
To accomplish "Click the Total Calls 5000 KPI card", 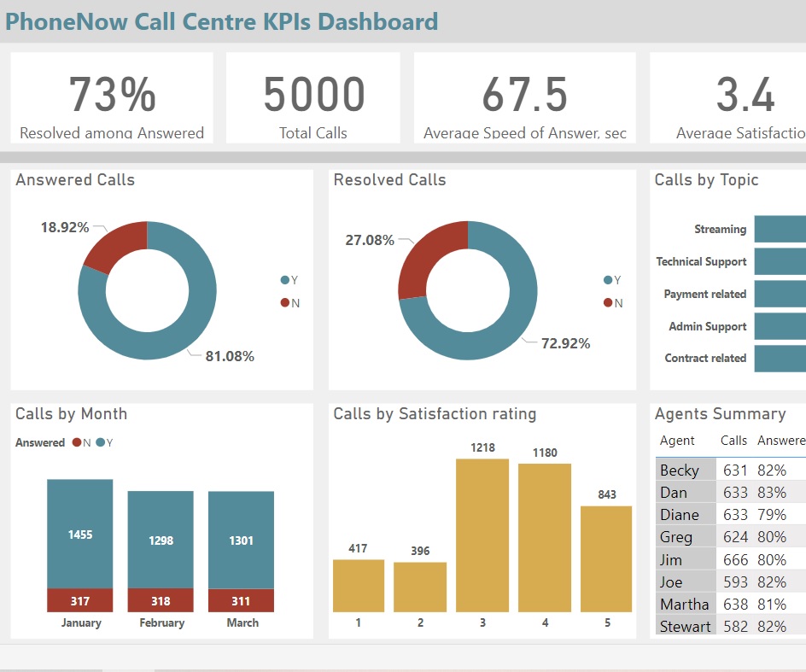I will pos(313,97).
